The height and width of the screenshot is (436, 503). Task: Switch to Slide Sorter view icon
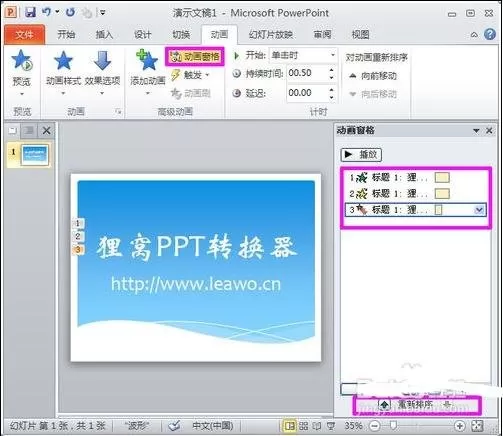[303, 426]
